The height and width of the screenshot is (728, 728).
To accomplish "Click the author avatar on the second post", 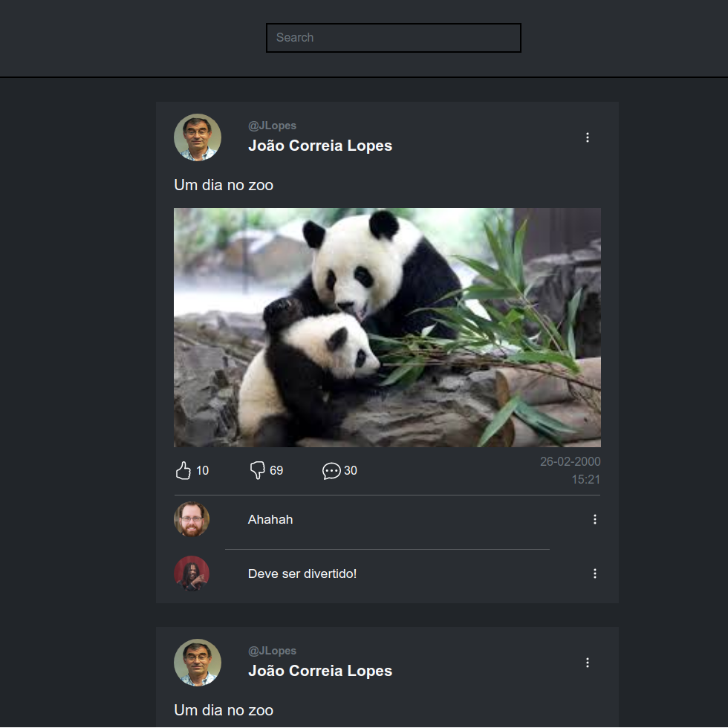I will tap(198, 663).
